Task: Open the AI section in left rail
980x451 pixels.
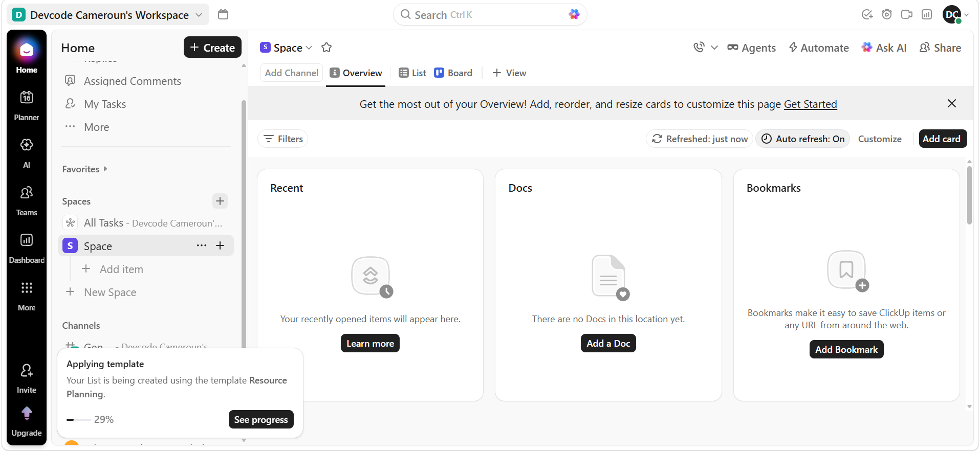Action: tap(27, 153)
